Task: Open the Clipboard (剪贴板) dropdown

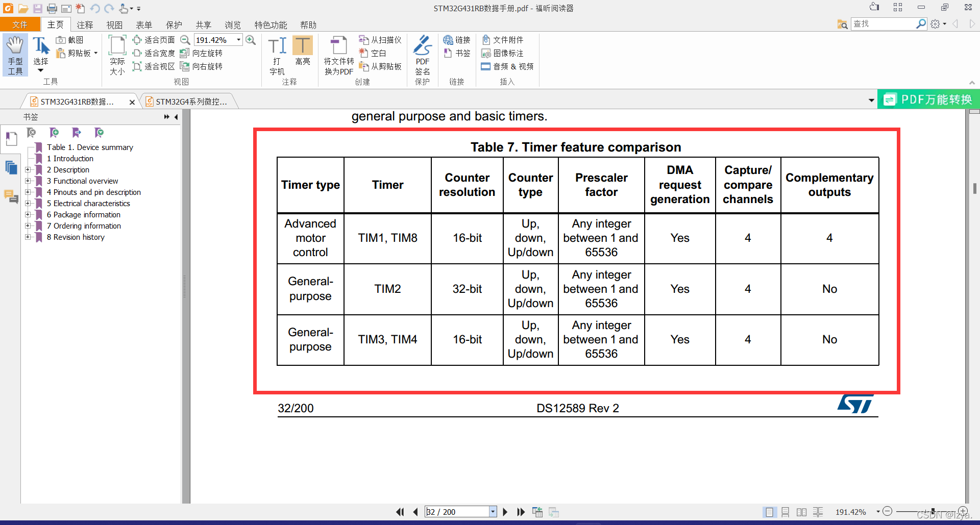Action: pos(95,53)
